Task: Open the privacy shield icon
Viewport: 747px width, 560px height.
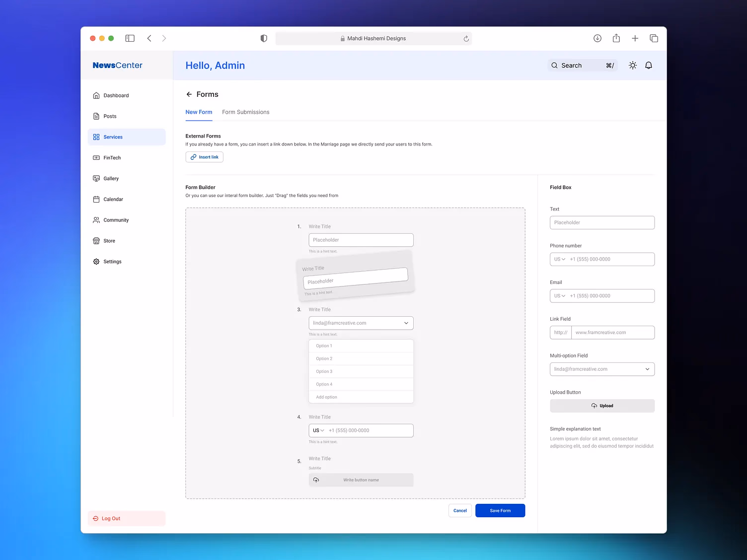Action: coord(264,38)
